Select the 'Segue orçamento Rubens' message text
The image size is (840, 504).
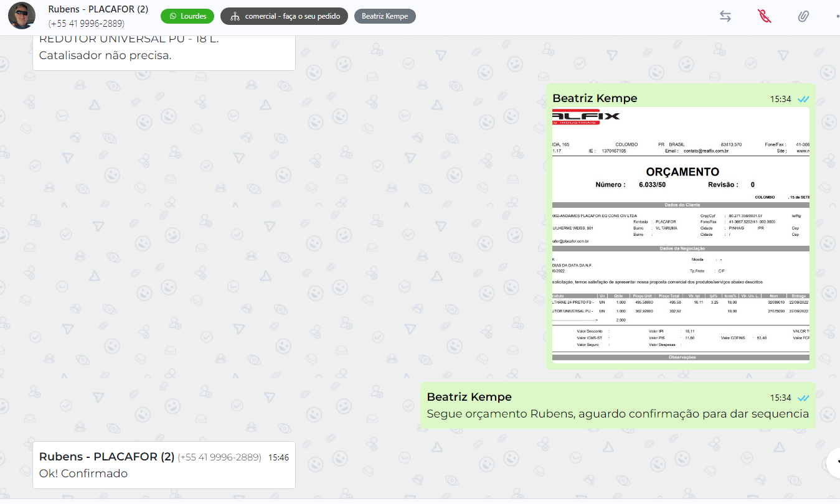[617, 414]
